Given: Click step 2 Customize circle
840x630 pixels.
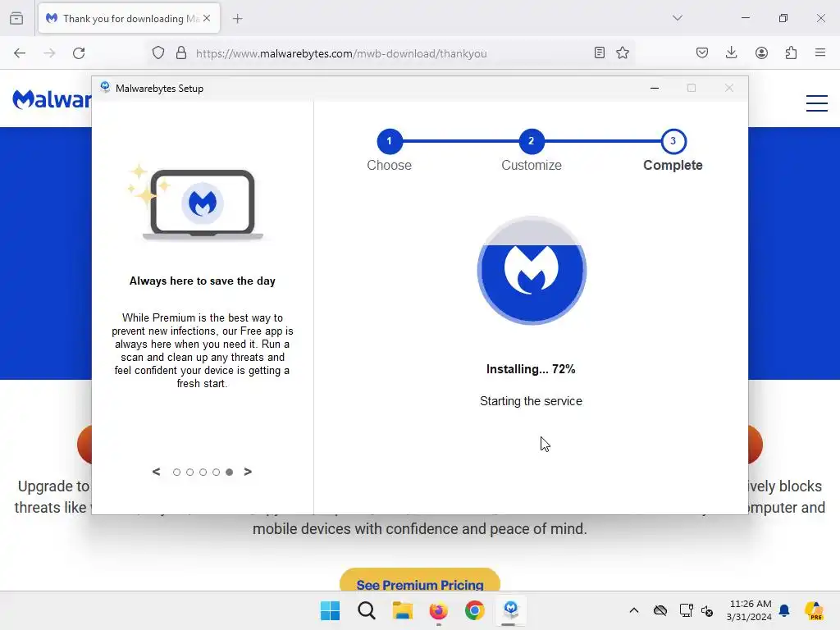Looking at the screenshot, I should coord(532,141).
